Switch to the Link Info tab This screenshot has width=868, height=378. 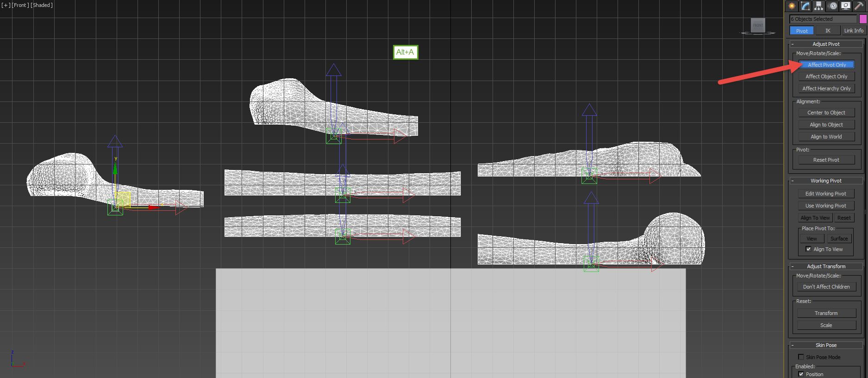(x=854, y=31)
